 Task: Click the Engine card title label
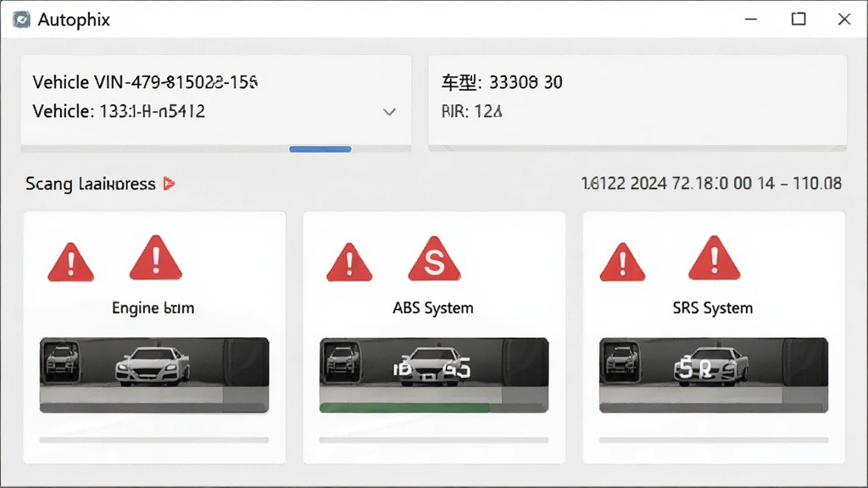(153, 308)
